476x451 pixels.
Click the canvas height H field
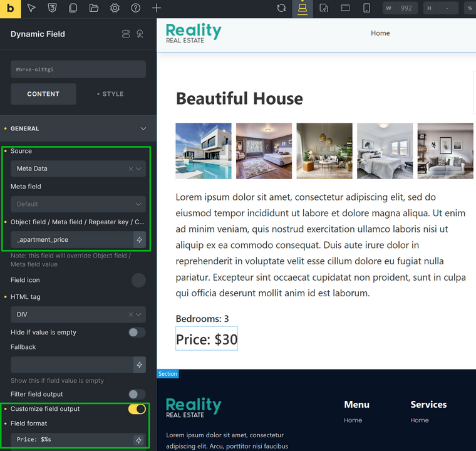click(x=441, y=8)
